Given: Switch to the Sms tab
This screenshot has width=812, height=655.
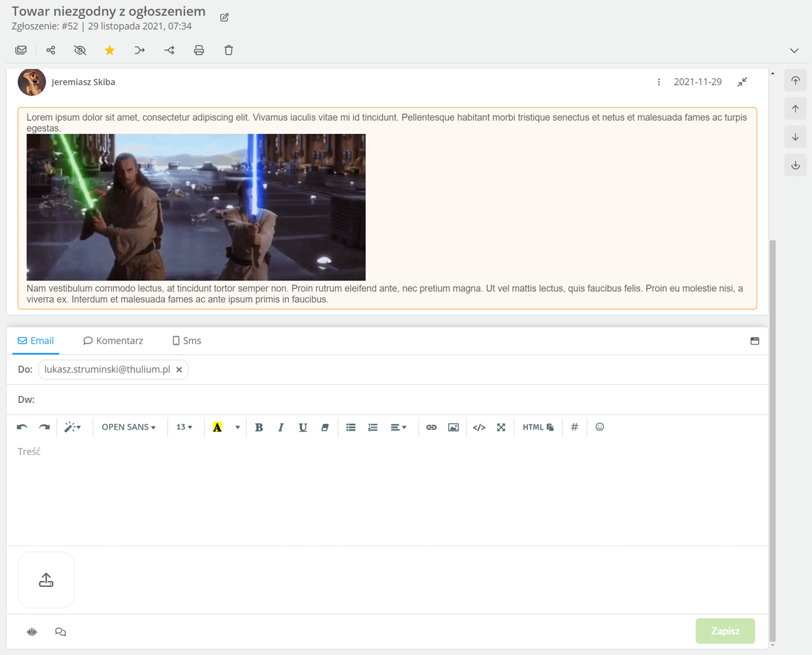Looking at the screenshot, I should coord(187,341).
